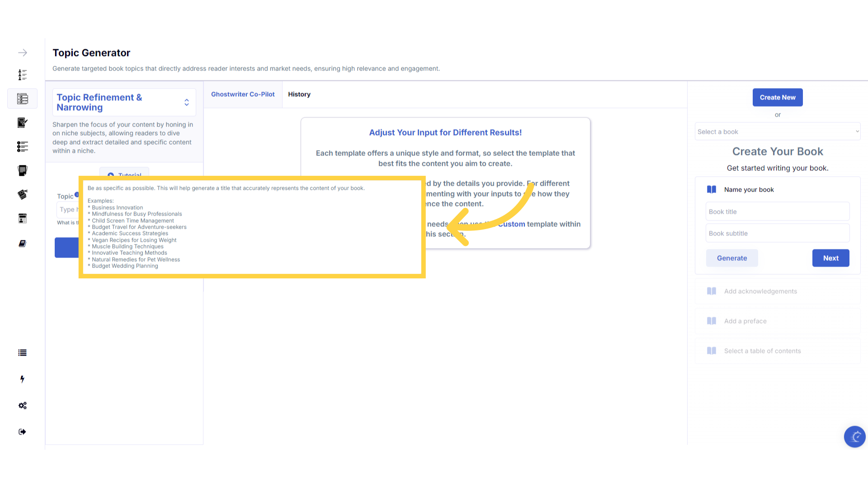The width and height of the screenshot is (868, 488).
Task: Click the sidebar's lightning bolt icon
Action: tap(22, 379)
